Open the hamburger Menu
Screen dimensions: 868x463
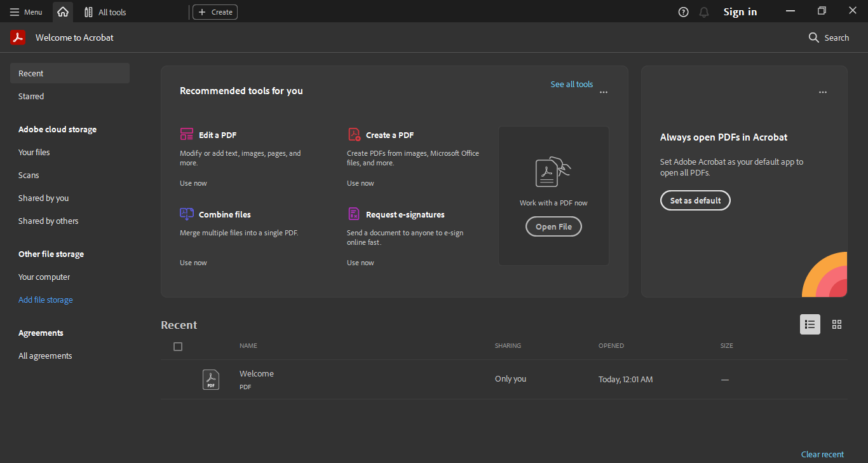point(26,12)
